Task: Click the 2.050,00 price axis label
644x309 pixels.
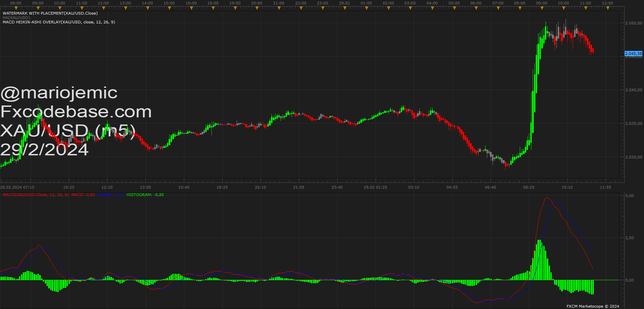Action: (633, 23)
